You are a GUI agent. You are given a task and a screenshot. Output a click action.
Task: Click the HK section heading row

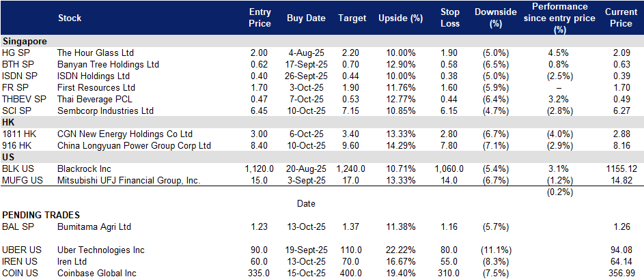(322, 123)
